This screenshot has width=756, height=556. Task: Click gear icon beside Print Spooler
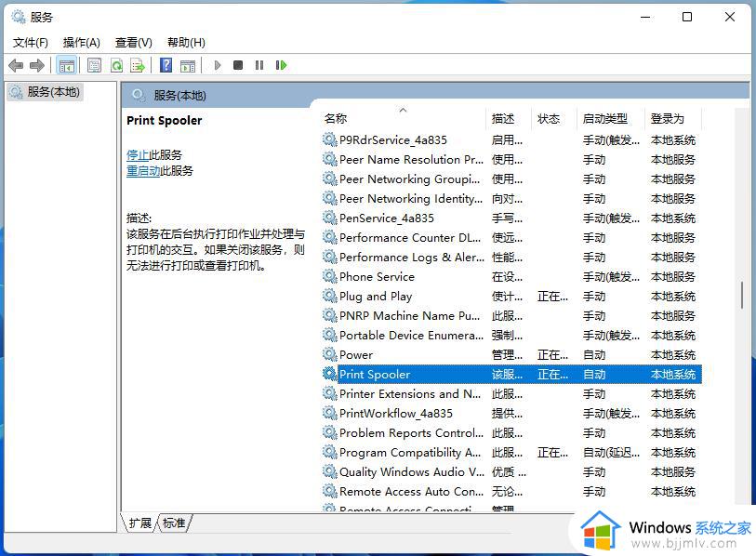(330, 374)
